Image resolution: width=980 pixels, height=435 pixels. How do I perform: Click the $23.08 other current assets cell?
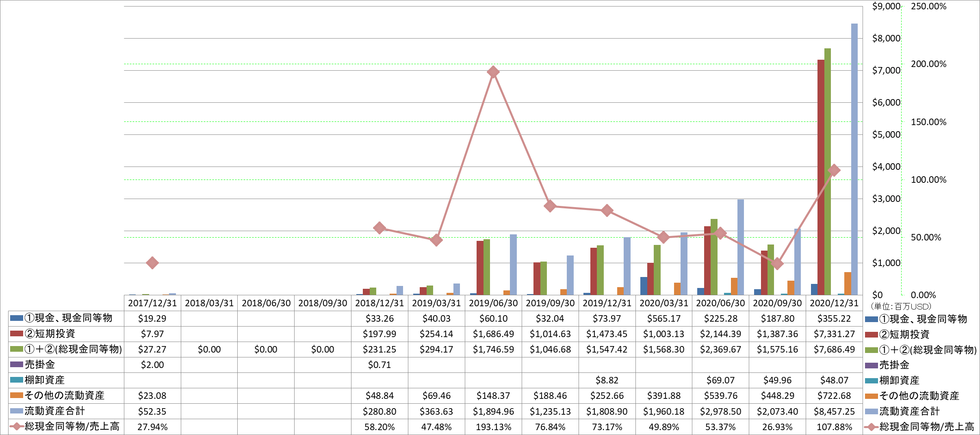[x=152, y=396]
